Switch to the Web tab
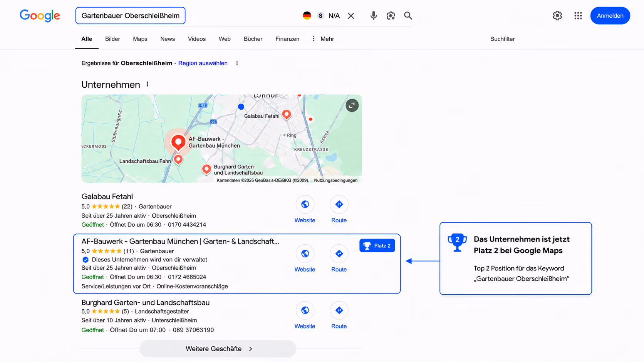The image size is (644, 362). pos(225,39)
